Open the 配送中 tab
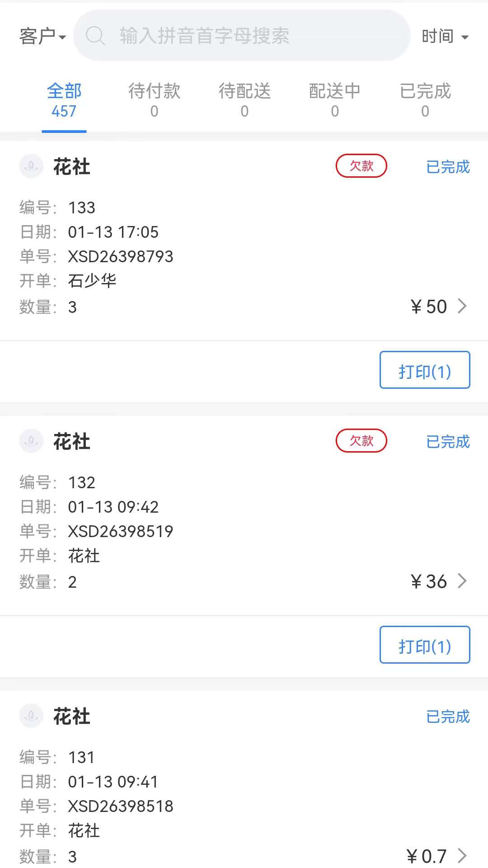Screen dimensions: 488x868 click(335, 100)
